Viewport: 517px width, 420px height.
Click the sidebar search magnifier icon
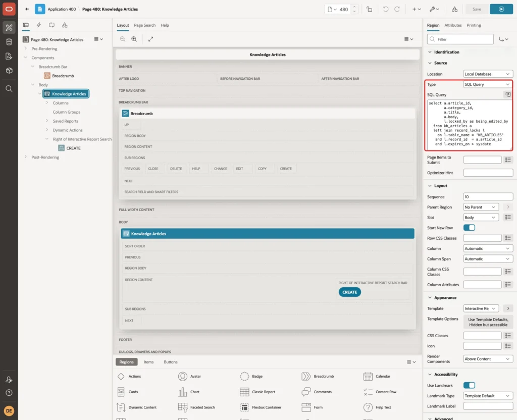tap(9, 89)
